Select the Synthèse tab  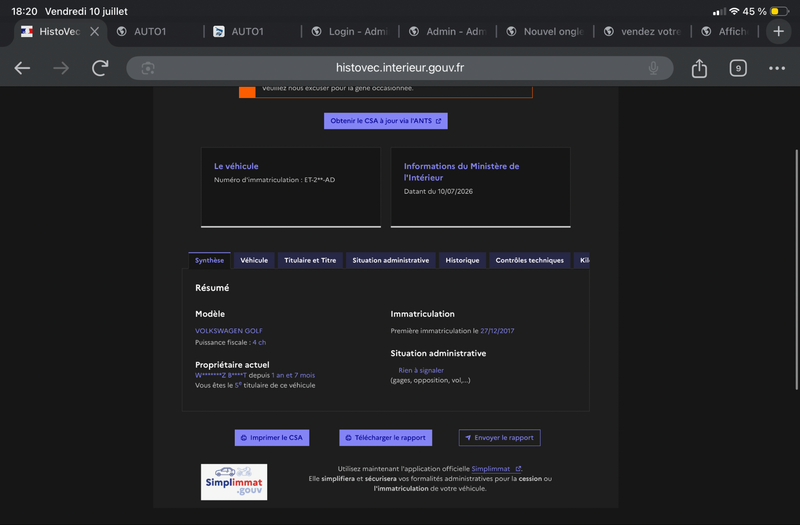coord(209,260)
